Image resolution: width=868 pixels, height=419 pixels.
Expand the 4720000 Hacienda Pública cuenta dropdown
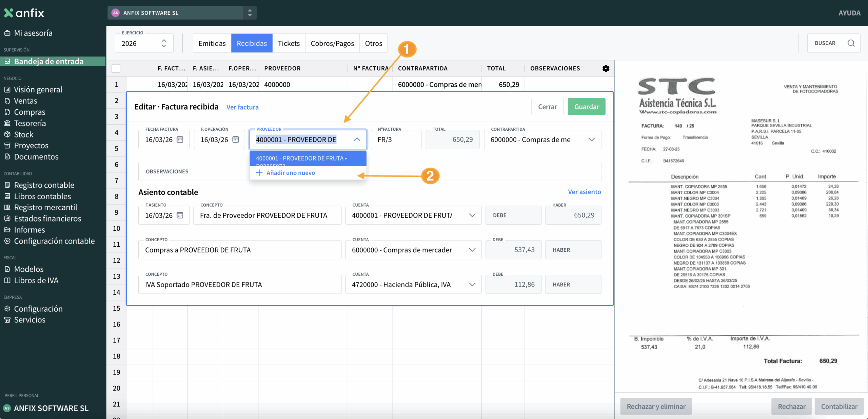click(472, 285)
